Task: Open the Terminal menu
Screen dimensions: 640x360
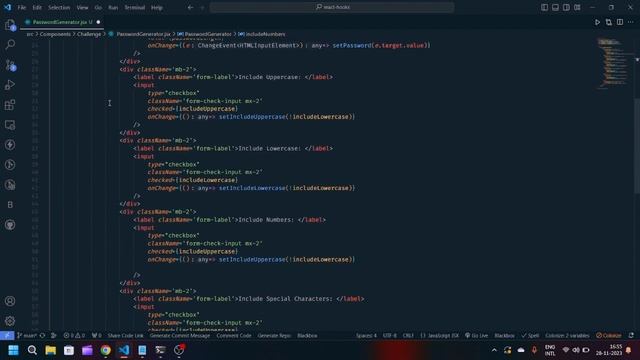Action: tap(134, 7)
